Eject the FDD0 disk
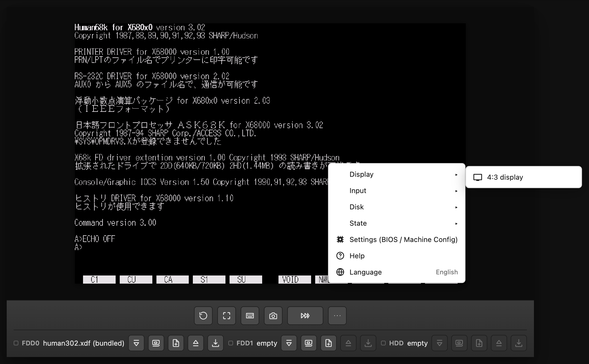This screenshot has height=364, width=589. (196, 343)
